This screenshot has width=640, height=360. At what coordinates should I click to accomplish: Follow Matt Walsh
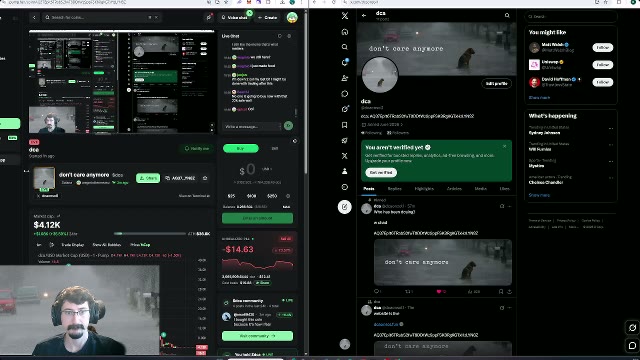pyautogui.click(x=602, y=47)
